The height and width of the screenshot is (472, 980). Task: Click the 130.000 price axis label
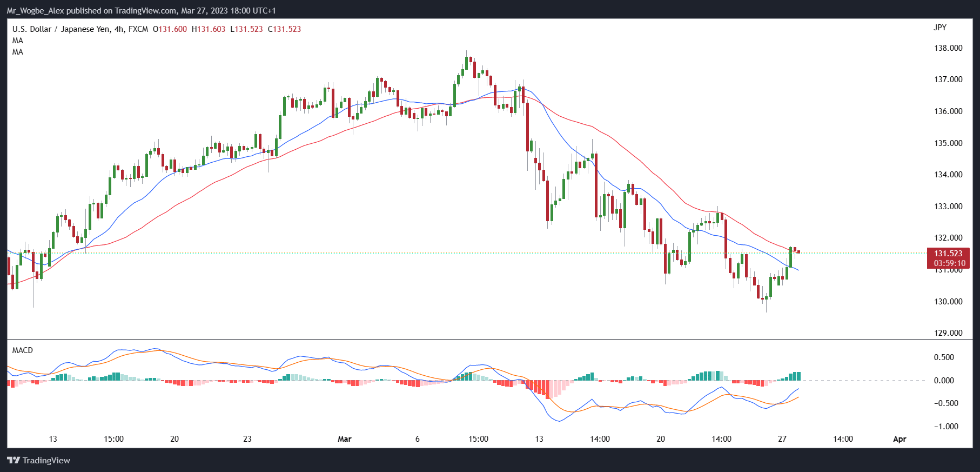pos(948,302)
